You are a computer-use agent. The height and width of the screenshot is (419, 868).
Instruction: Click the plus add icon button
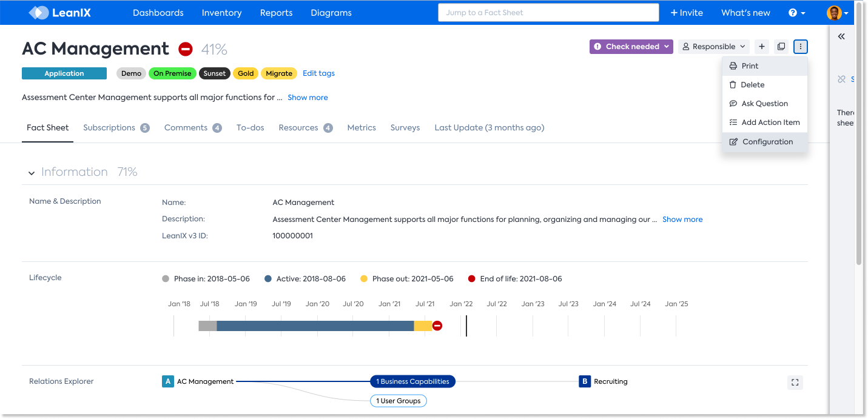pos(762,47)
